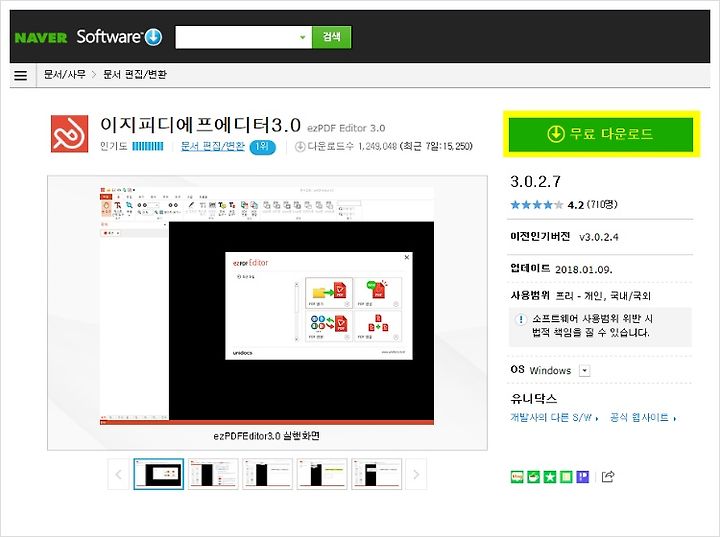This screenshot has height=537, width=720.
Task: Click the version number 3.0.2.7
Action: point(535,181)
